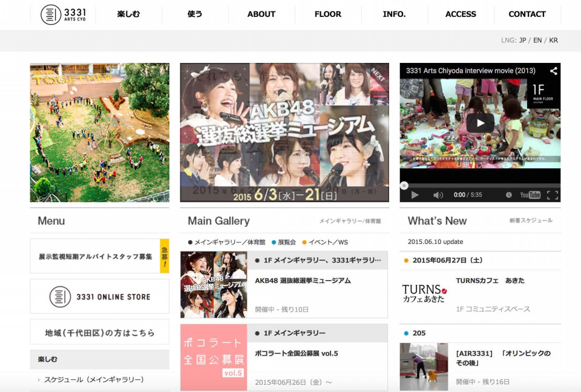Open the 使う menu
Image resolution: width=581 pixels, height=392 pixels.
(x=194, y=14)
